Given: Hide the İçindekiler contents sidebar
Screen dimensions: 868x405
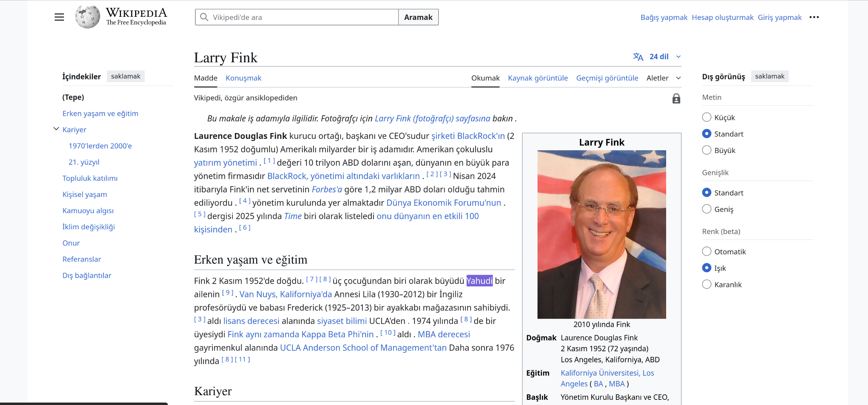Looking at the screenshot, I should pyautogui.click(x=126, y=76).
